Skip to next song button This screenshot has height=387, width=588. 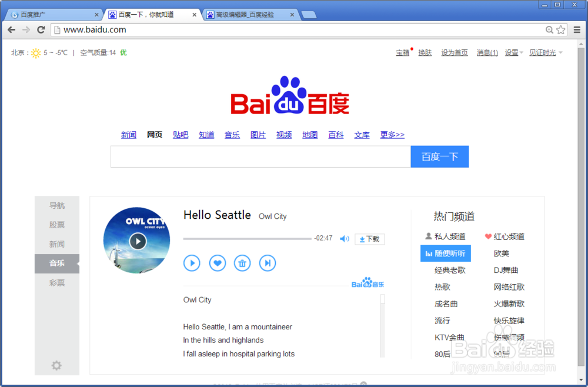click(x=268, y=263)
